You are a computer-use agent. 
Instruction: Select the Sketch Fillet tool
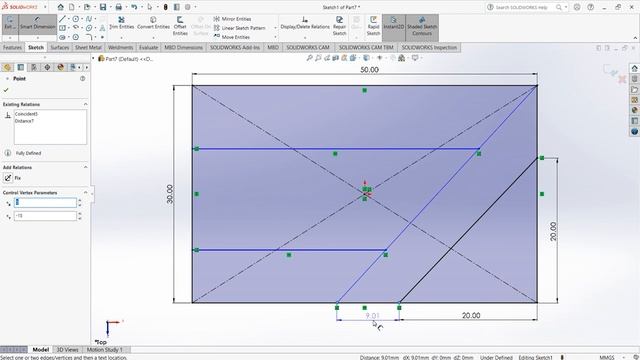(x=89, y=37)
